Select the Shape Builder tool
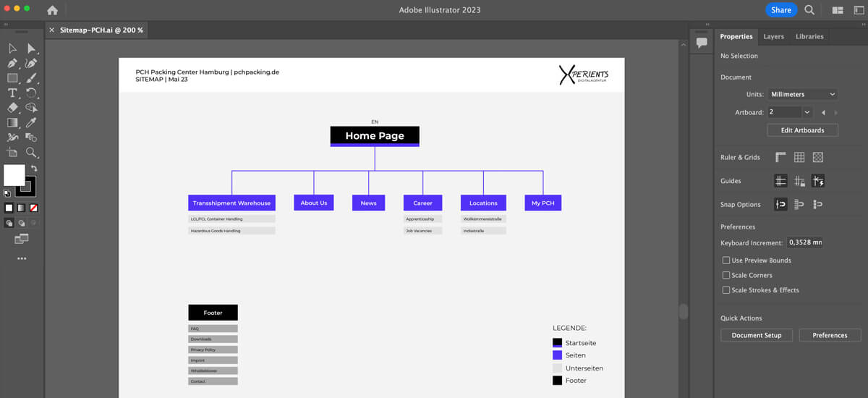 pyautogui.click(x=31, y=108)
